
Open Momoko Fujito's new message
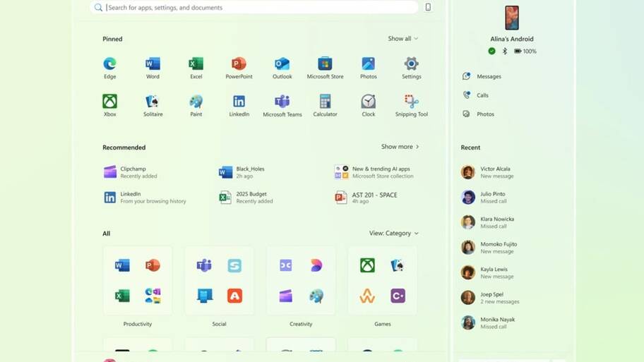tap(489, 248)
